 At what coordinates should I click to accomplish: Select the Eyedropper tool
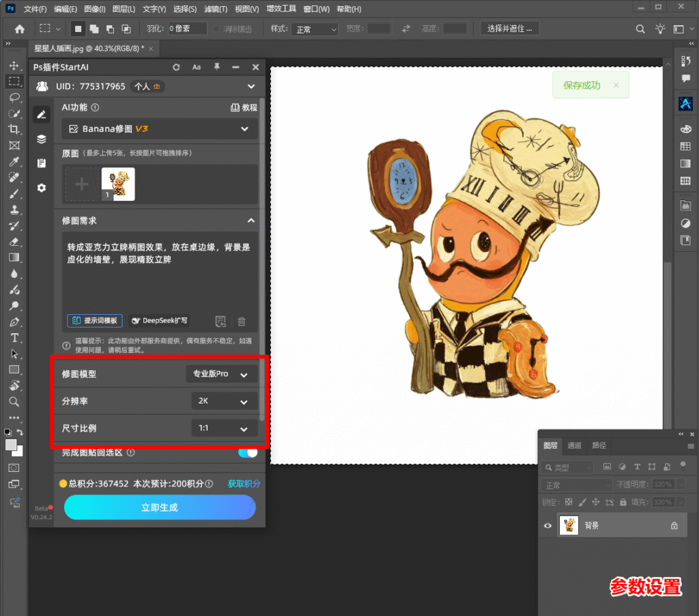[14, 161]
